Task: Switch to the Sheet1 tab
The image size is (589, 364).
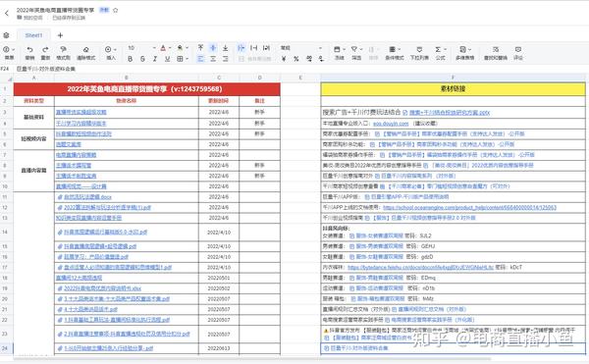Action: coord(33,35)
